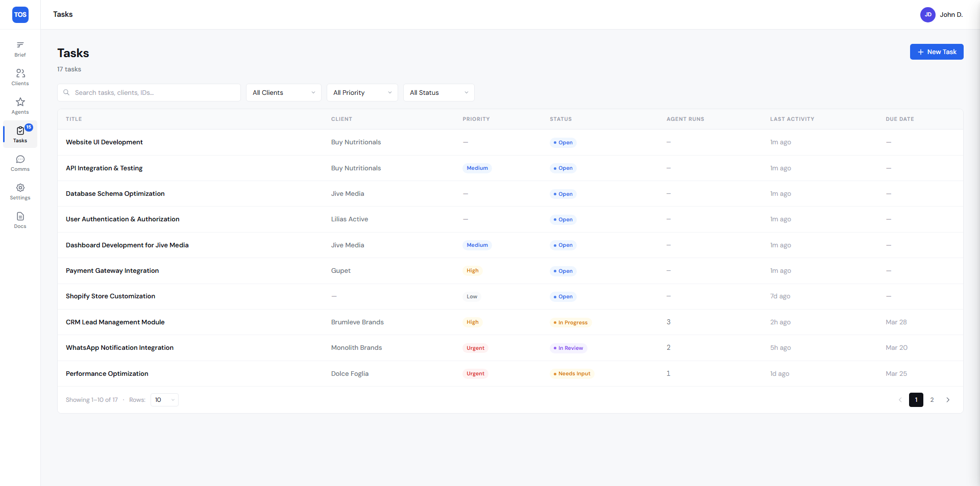Click the Needs Input status badge
The height and width of the screenshot is (486, 980).
pos(572,374)
